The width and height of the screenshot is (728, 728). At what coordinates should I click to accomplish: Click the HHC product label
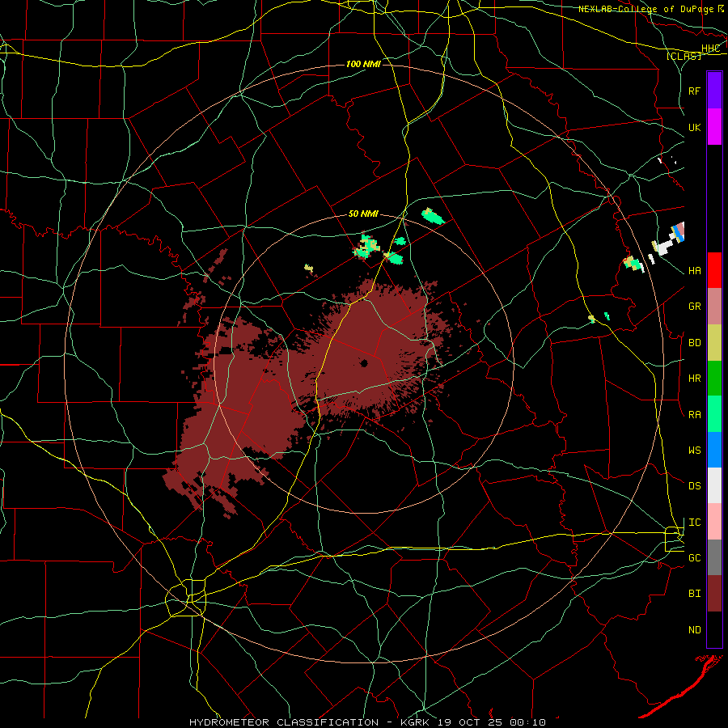(711, 49)
